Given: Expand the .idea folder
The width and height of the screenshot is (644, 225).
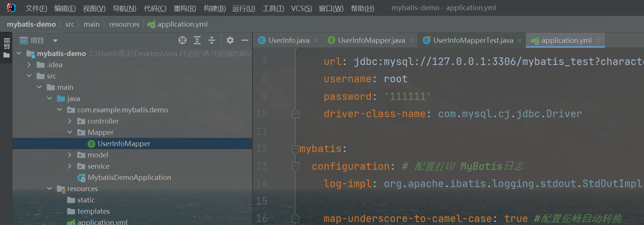Looking at the screenshot, I should tap(29, 65).
